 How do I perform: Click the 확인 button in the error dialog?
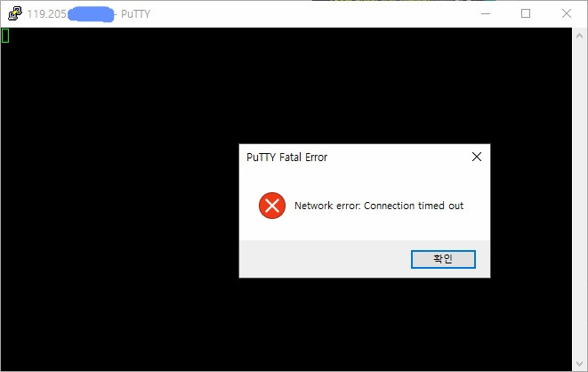pyautogui.click(x=443, y=259)
